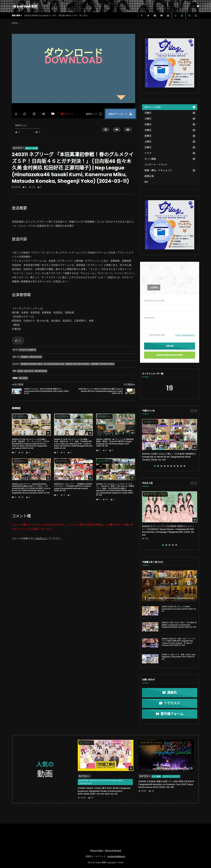Click the report flag icon under player
Image resolution: width=211 pixels, height=868 pixels.
coord(53,114)
